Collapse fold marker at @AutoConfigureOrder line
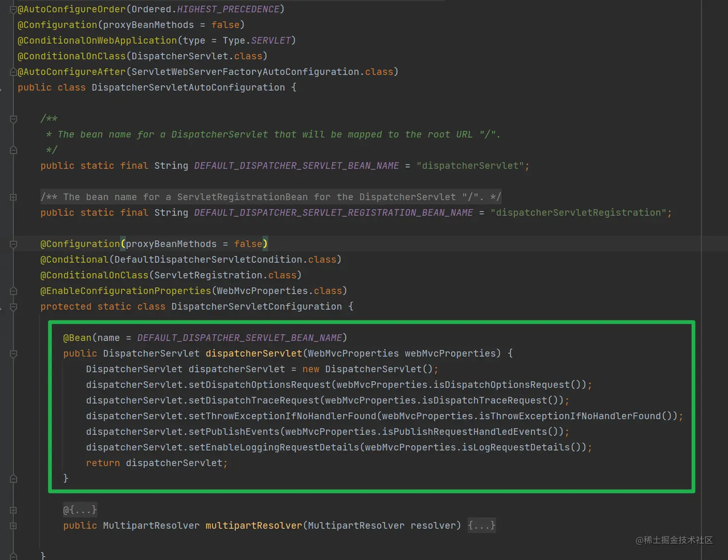728x560 pixels. coord(13,10)
